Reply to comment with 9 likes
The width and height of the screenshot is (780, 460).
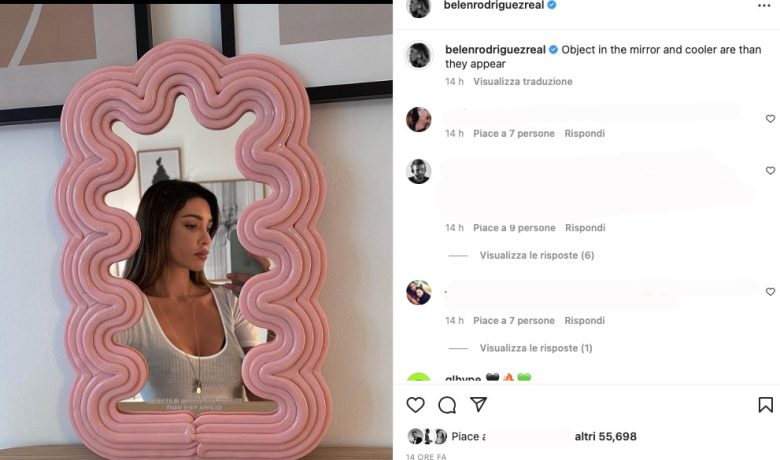(x=585, y=228)
